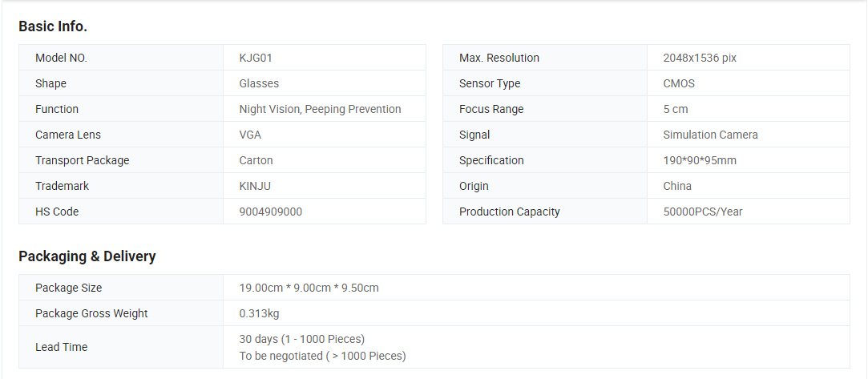The image size is (868, 379).
Task: Click the Carton transport package value
Action: click(x=256, y=160)
